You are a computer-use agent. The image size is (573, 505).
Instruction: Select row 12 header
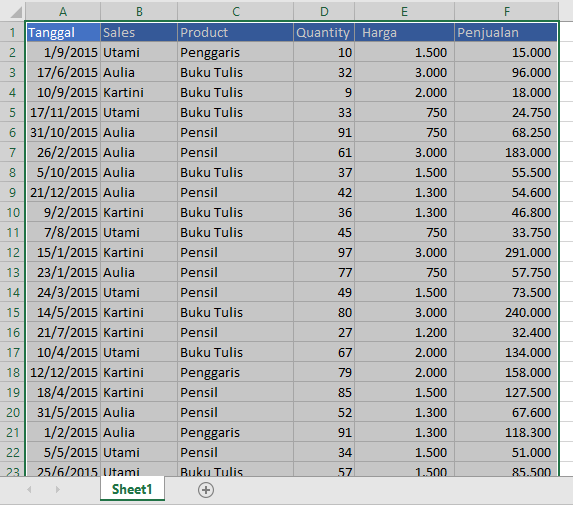point(12,252)
